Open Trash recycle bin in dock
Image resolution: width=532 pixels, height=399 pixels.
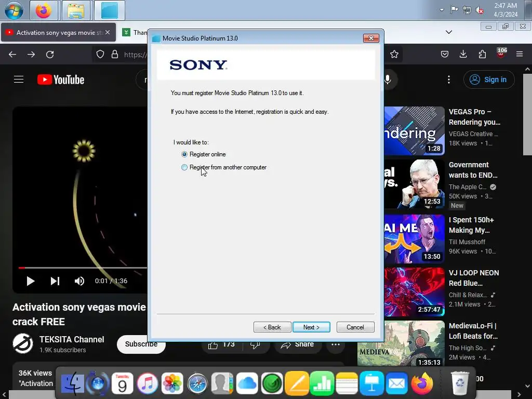tap(460, 383)
